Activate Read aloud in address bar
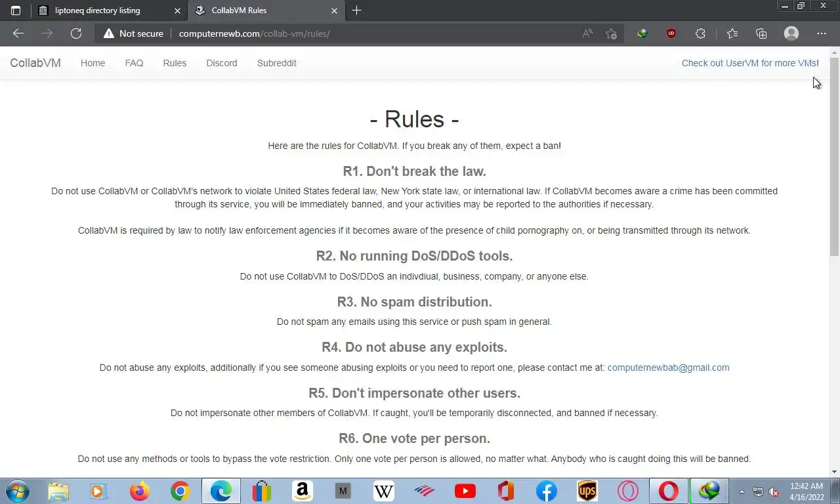The image size is (840, 504). point(587,33)
